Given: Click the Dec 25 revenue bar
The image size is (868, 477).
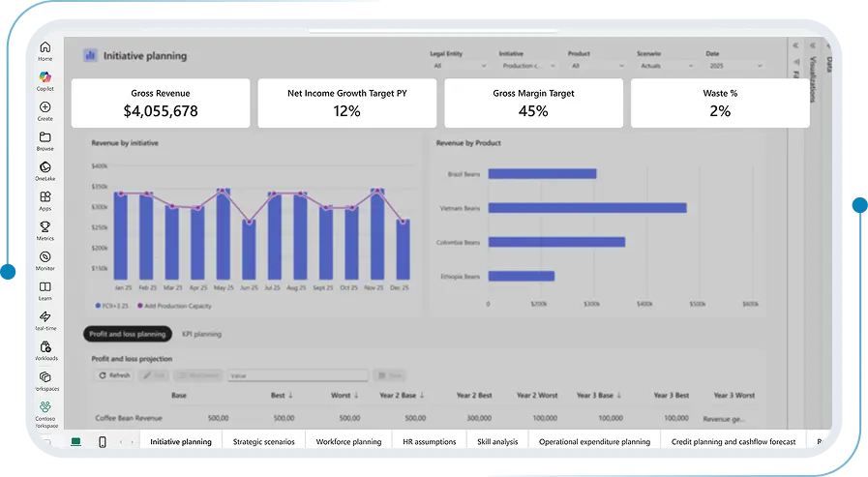Looking at the screenshot, I should coord(403,250).
